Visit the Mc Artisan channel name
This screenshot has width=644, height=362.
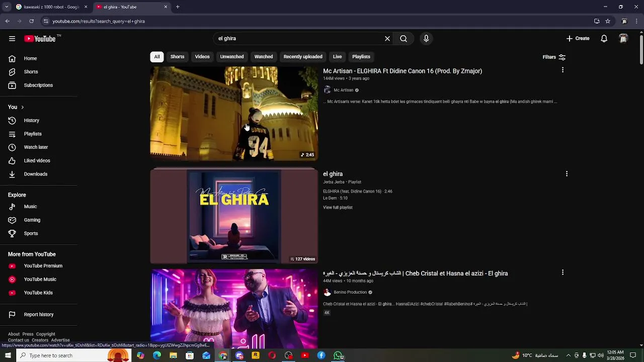point(344,90)
